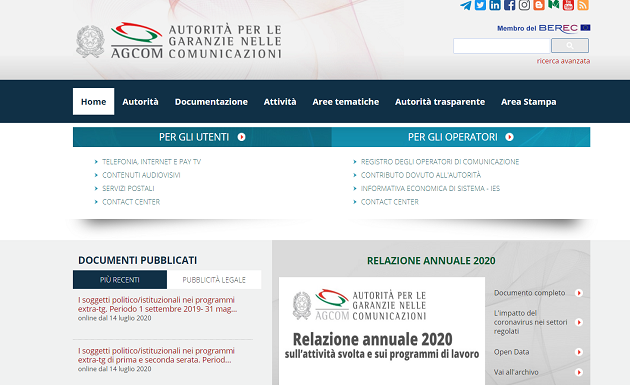This screenshot has width=630, height=385.
Task: Open the Twitter social icon
Action: (x=480, y=5)
